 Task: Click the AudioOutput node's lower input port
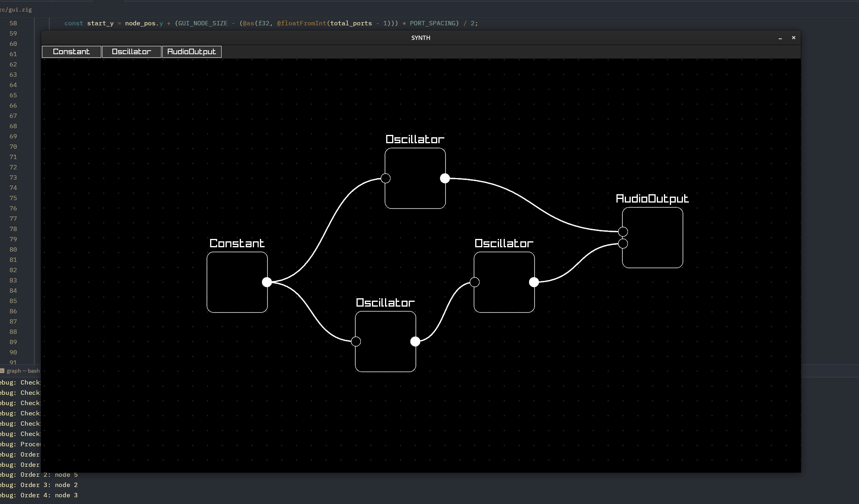point(623,244)
